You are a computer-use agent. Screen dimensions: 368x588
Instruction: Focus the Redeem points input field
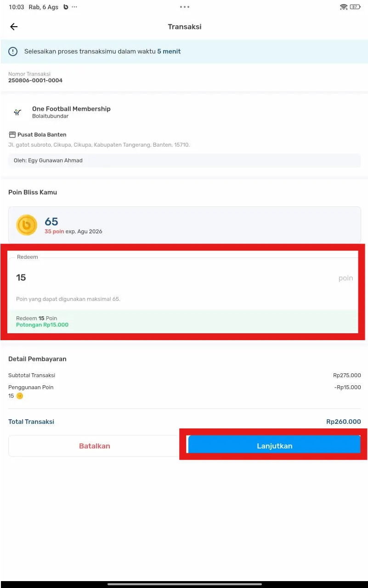point(183,278)
